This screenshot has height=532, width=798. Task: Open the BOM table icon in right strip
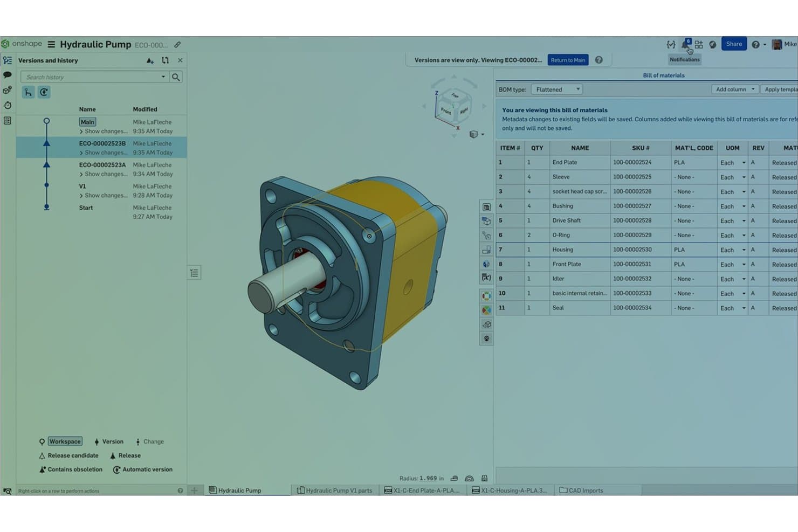tap(486, 207)
